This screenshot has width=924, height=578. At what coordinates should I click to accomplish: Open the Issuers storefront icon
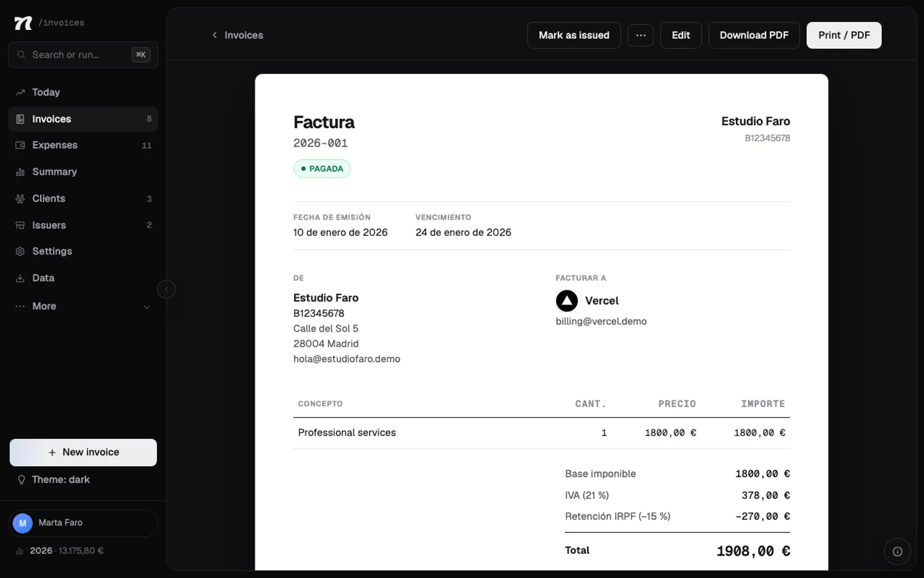click(20, 225)
